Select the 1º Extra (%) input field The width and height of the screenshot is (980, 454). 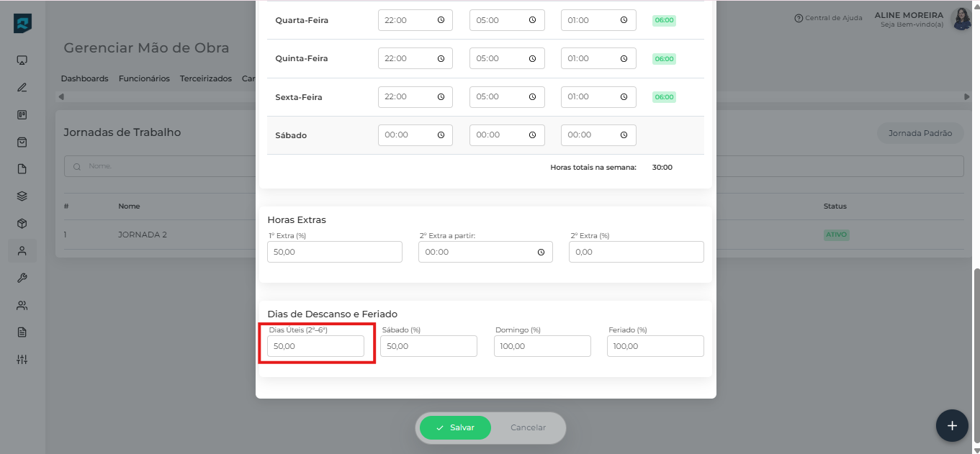334,252
